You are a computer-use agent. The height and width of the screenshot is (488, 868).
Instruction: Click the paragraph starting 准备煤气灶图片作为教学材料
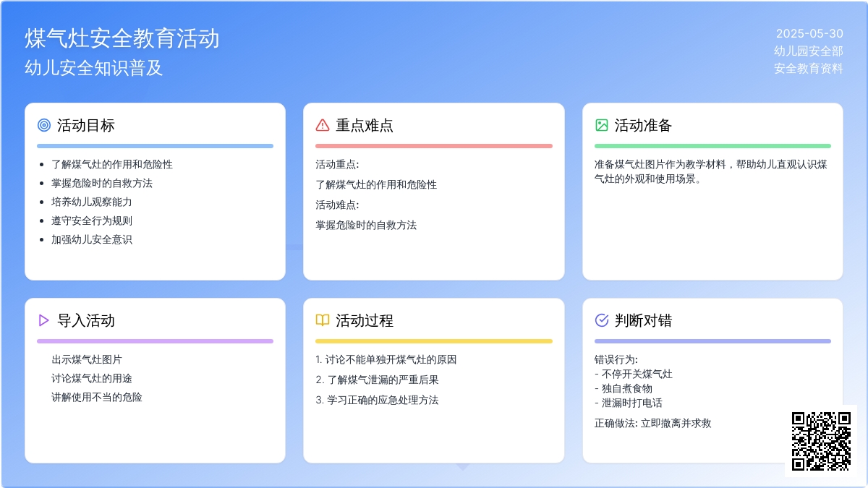pyautogui.click(x=711, y=171)
